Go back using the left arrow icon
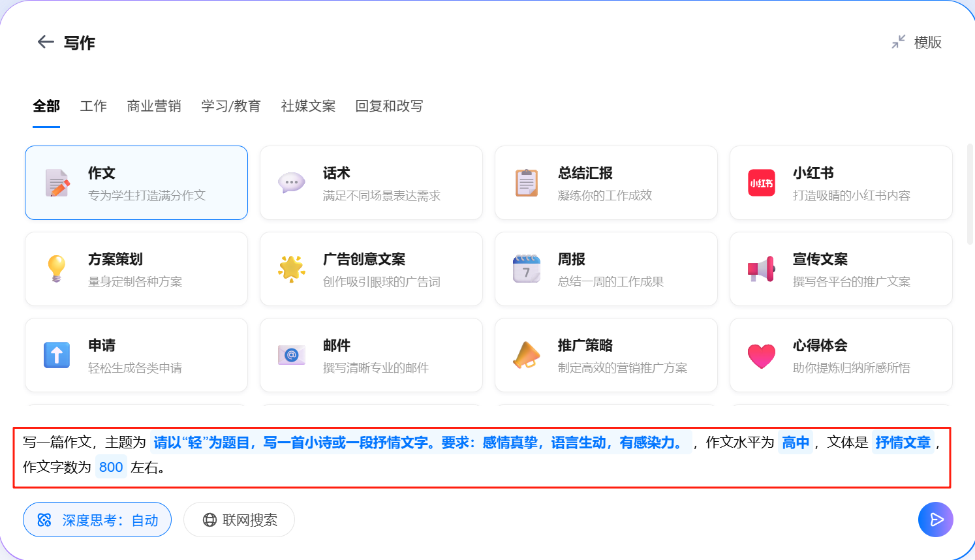The height and width of the screenshot is (560, 975). pyautogui.click(x=45, y=42)
